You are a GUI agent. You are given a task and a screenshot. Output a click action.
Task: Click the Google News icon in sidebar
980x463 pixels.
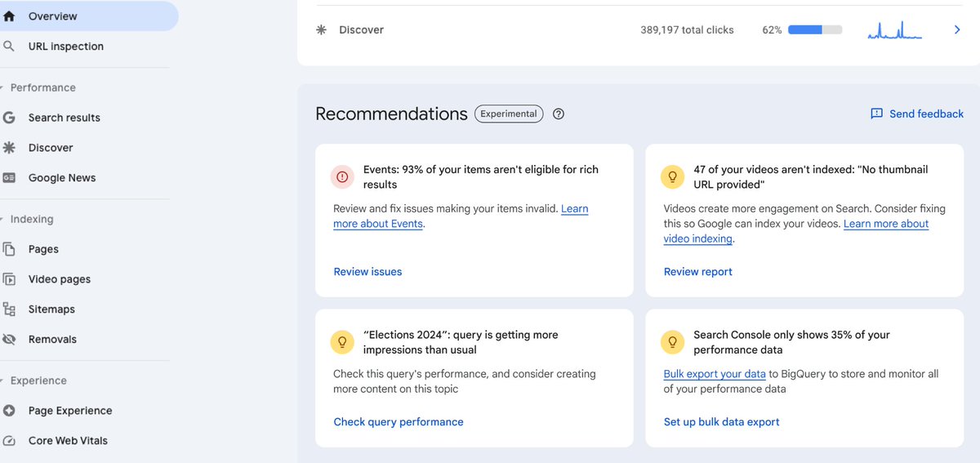click(x=9, y=178)
